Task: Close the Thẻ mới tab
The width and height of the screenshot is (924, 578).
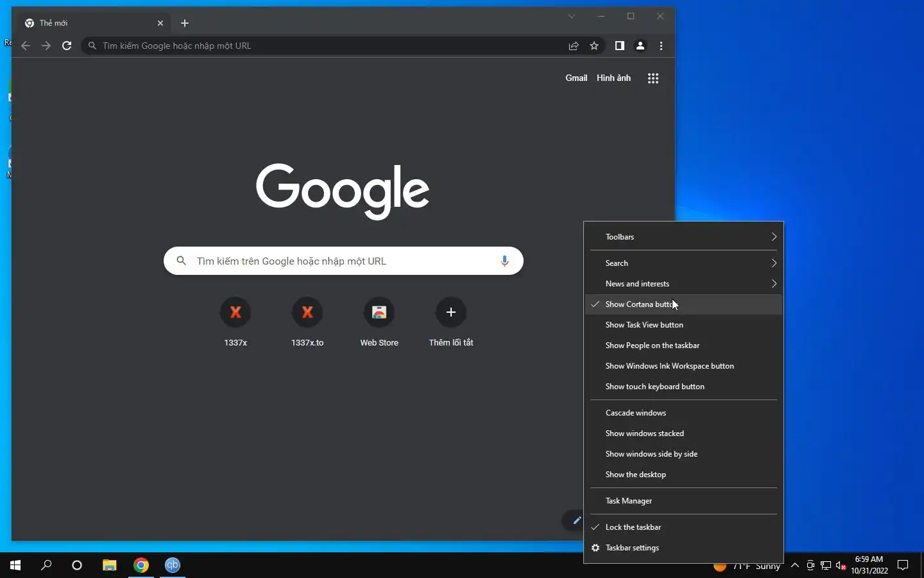Action: click(x=160, y=23)
